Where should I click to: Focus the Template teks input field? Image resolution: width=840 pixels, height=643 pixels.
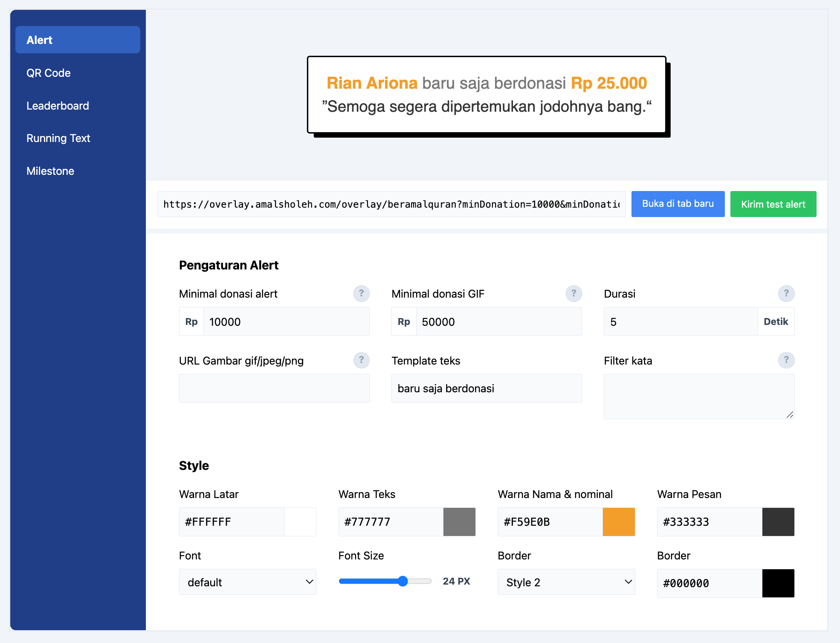point(486,388)
